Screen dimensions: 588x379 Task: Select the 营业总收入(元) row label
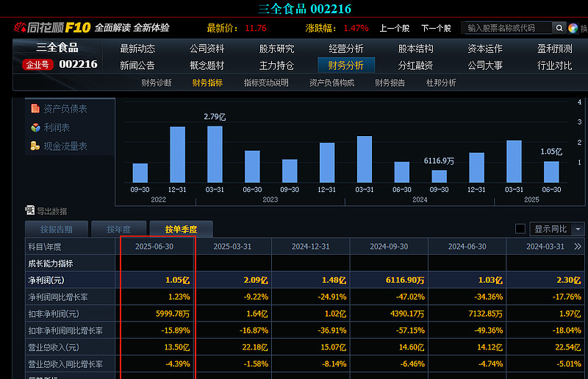[54, 347]
